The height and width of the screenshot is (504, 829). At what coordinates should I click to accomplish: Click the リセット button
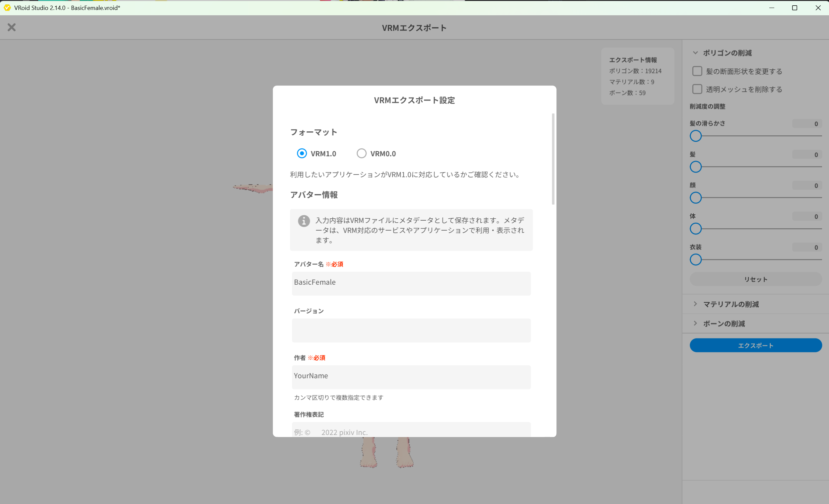(x=756, y=279)
